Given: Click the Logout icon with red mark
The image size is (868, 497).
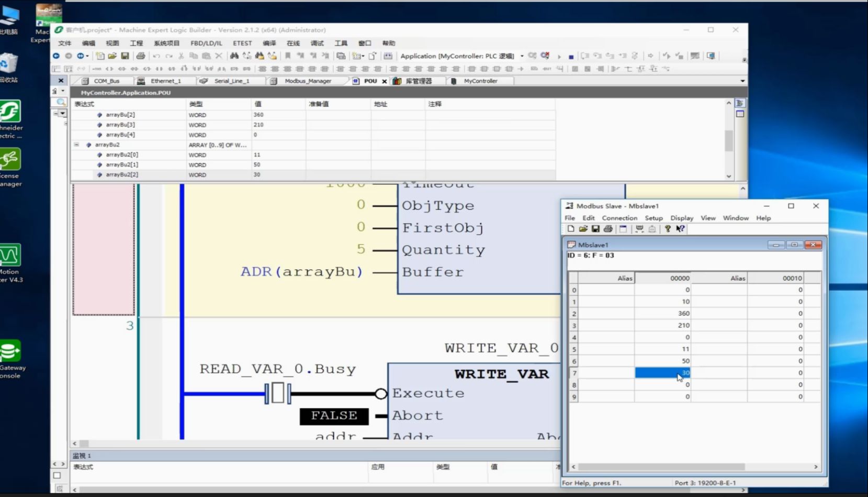Looking at the screenshot, I should click(545, 56).
